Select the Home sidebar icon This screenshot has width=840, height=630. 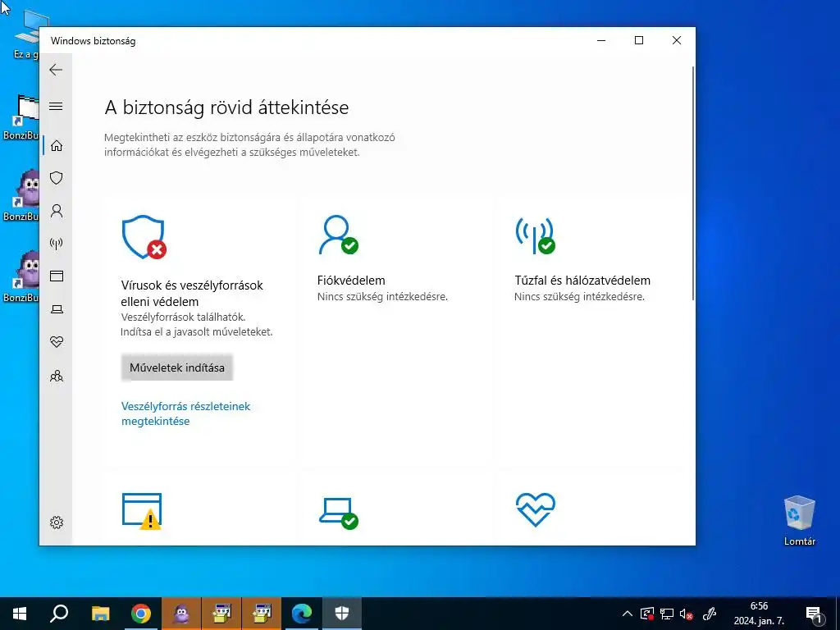tap(57, 146)
